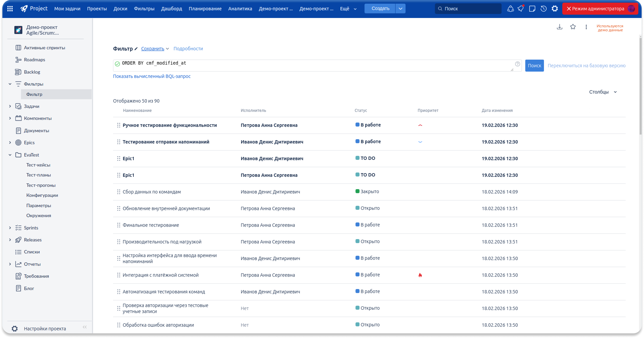The height and width of the screenshot is (338, 644).
Task: Open the app grid launcher icon
Action: 10,9
